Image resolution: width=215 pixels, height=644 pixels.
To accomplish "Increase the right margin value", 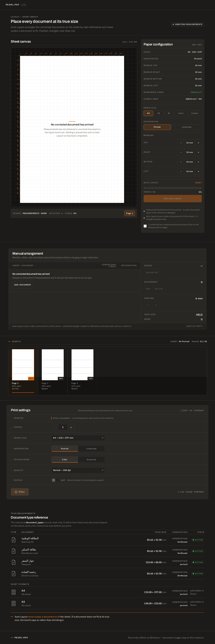I will pyautogui.click(x=199, y=152).
